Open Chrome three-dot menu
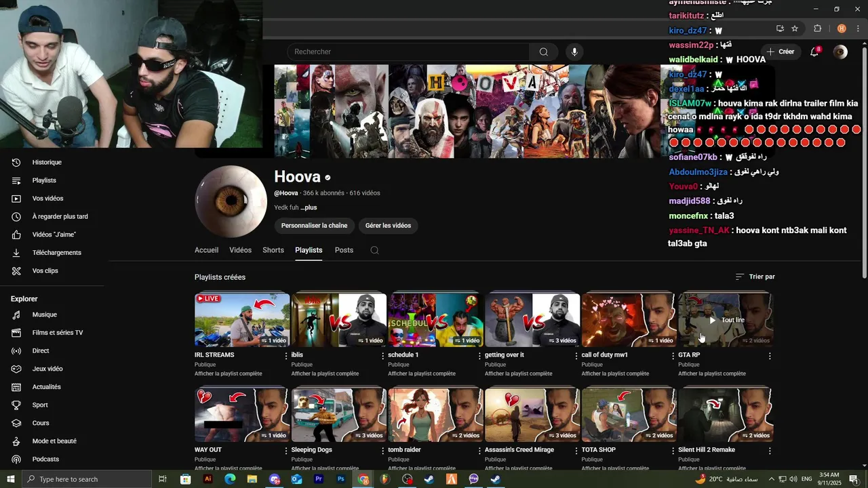 [x=857, y=28]
